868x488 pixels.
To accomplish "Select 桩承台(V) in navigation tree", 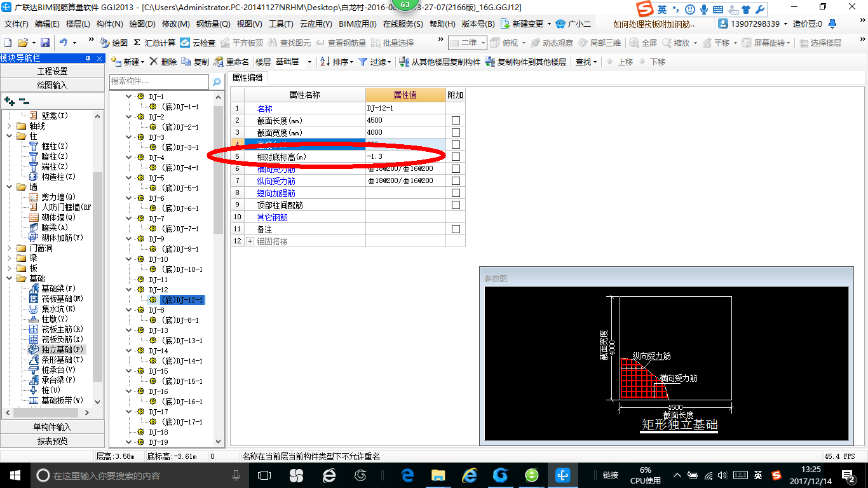I will [52, 370].
